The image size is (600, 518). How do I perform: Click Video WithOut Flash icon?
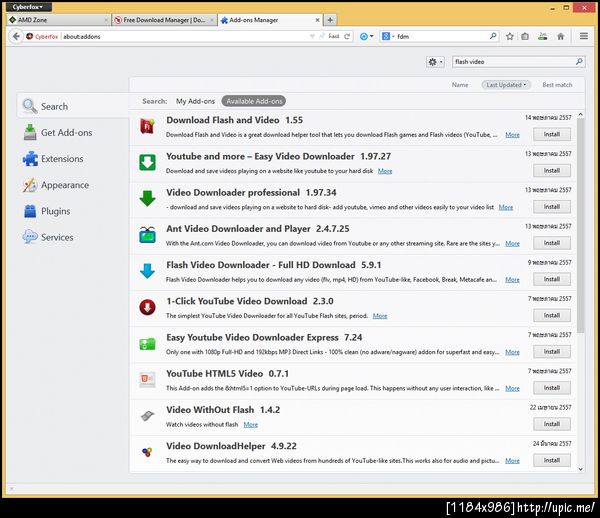click(x=147, y=415)
